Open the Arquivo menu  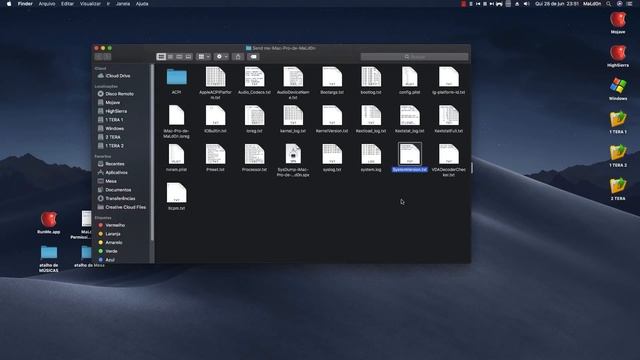(47, 4)
